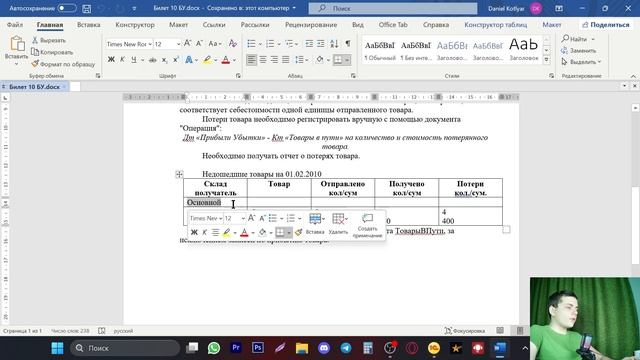
Task: Switch to the Вставка tab
Action: click(x=89, y=25)
